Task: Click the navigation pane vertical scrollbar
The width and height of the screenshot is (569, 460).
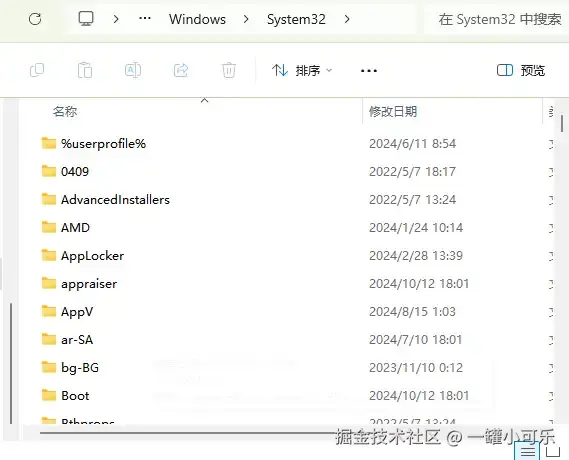Action: click(11, 364)
